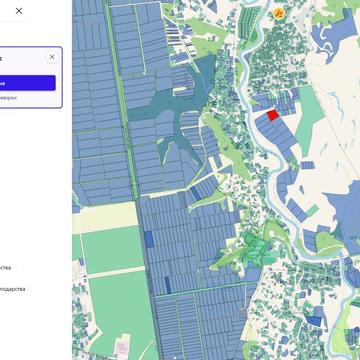This screenshot has height=360, width=360.
Task: Open the link text below the blue button
Action: tap(8, 98)
